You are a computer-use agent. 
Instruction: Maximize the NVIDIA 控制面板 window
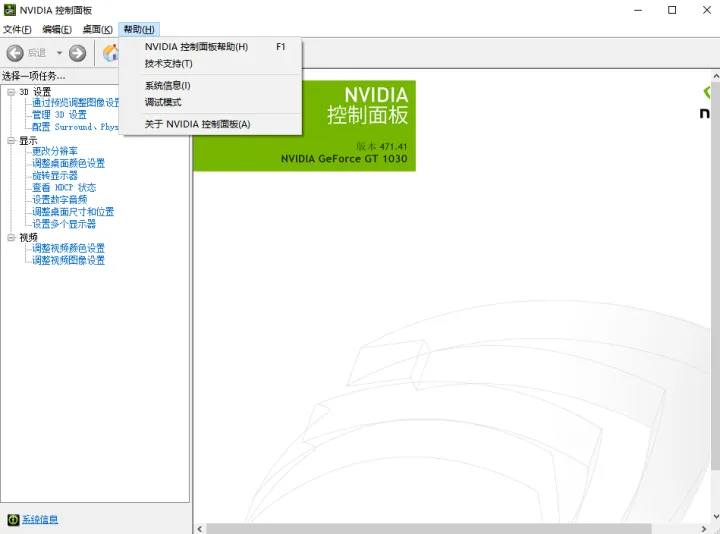click(672, 10)
